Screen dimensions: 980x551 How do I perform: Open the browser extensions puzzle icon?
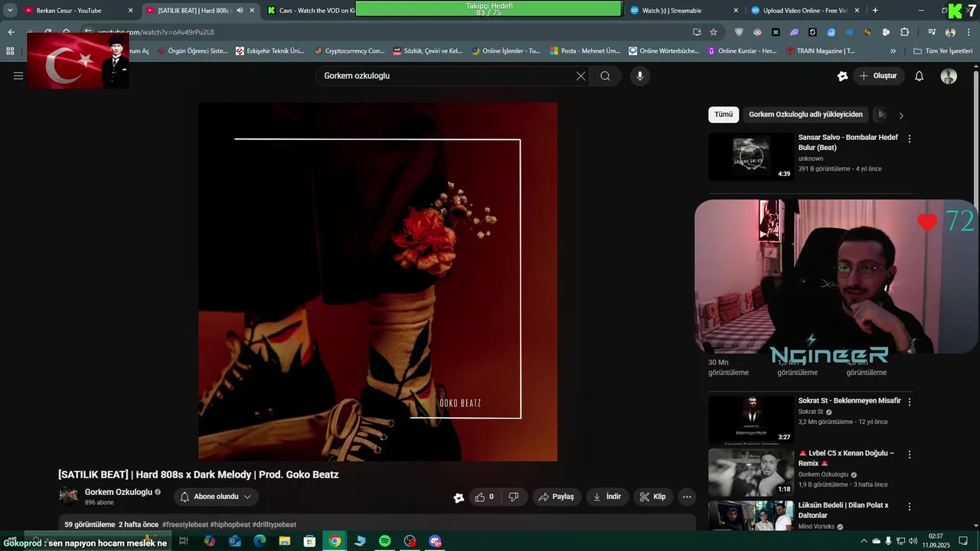904,32
